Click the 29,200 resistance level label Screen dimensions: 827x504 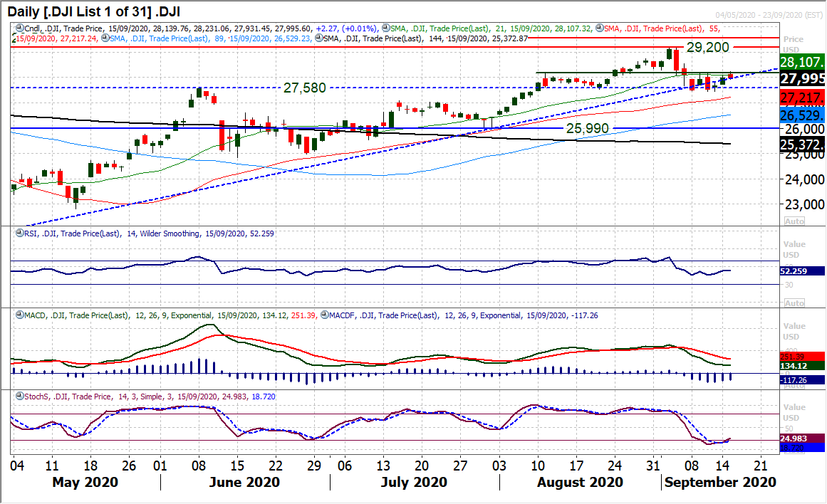(708, 48)
